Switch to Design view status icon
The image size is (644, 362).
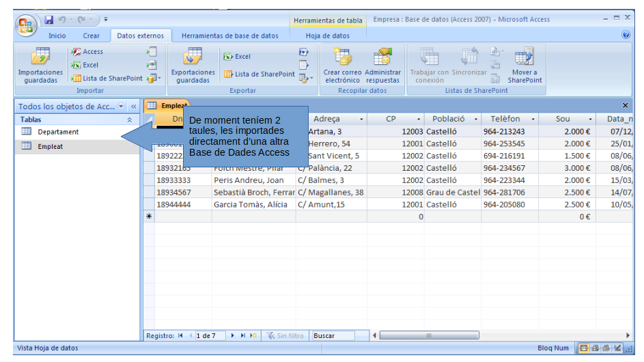(x=617, y=348)
